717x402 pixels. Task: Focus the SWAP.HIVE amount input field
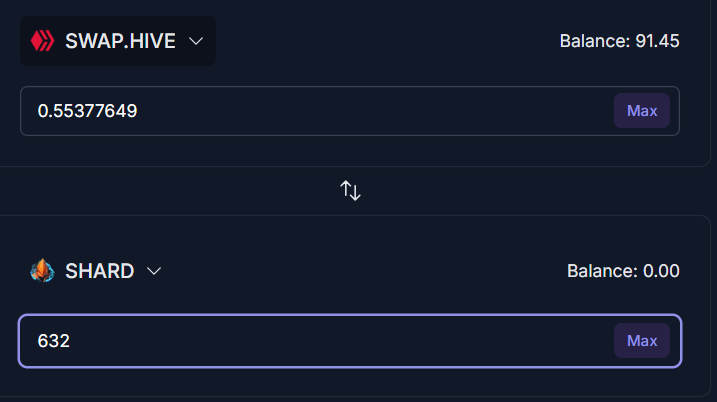point(350,111)
